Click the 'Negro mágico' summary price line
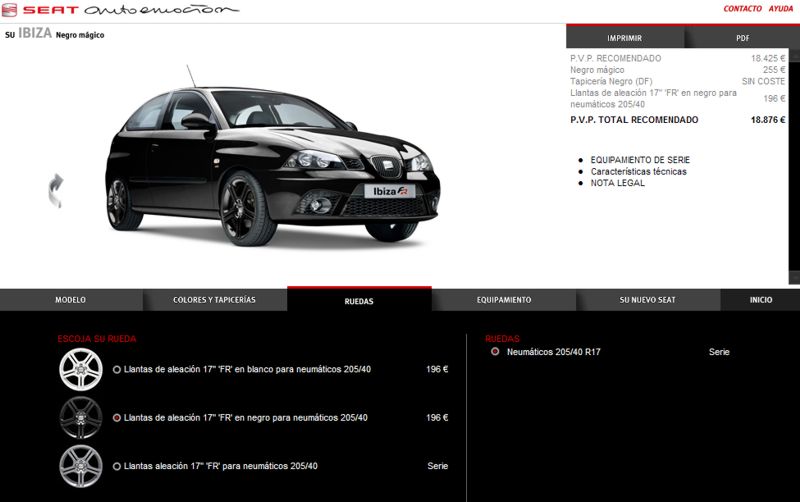Screen dimensions: 800x502 [678, 70]
